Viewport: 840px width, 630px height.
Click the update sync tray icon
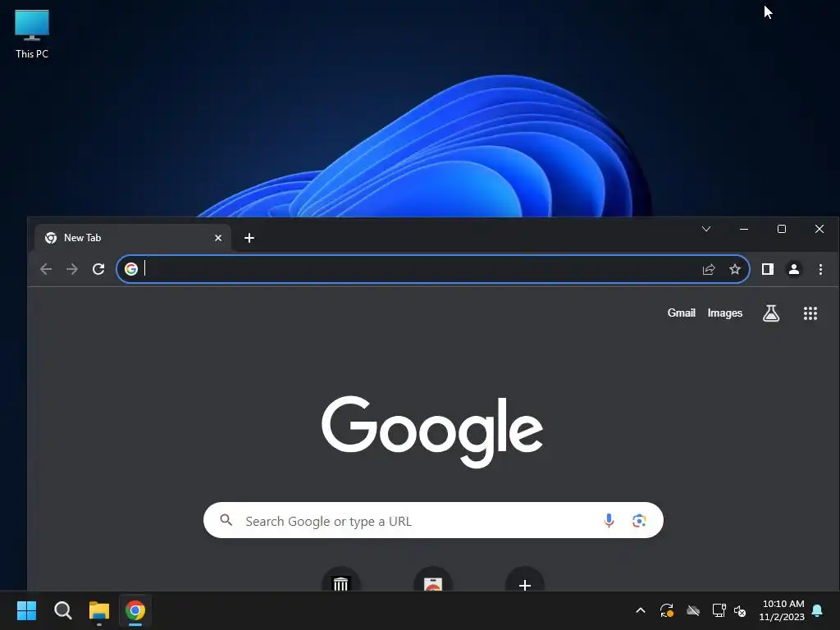point(666,610)
